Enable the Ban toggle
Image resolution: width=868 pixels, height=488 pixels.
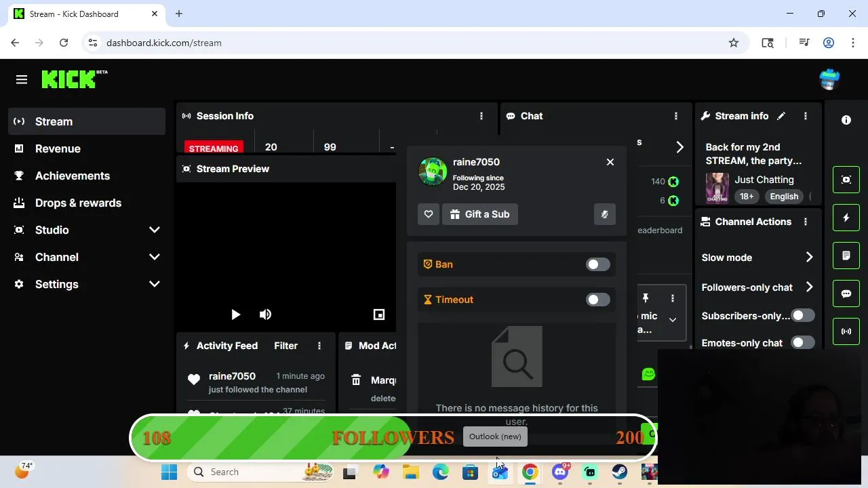coord(597,264)
